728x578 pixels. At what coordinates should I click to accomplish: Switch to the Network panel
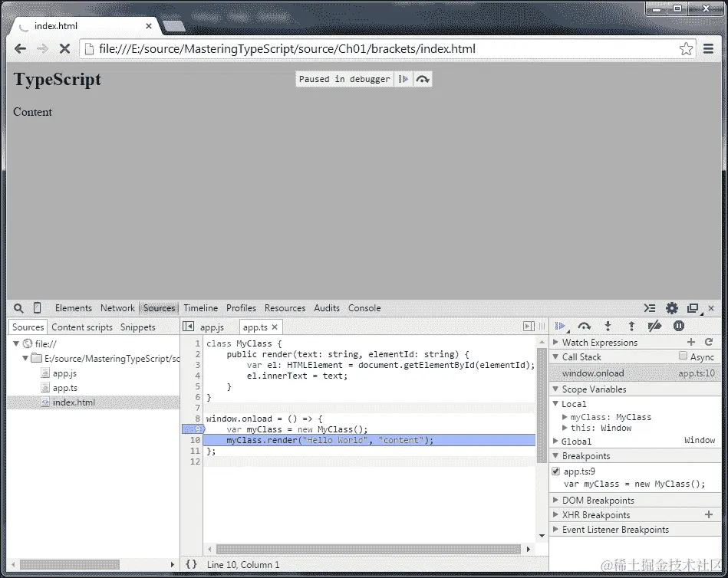click(x=117, y=308)
